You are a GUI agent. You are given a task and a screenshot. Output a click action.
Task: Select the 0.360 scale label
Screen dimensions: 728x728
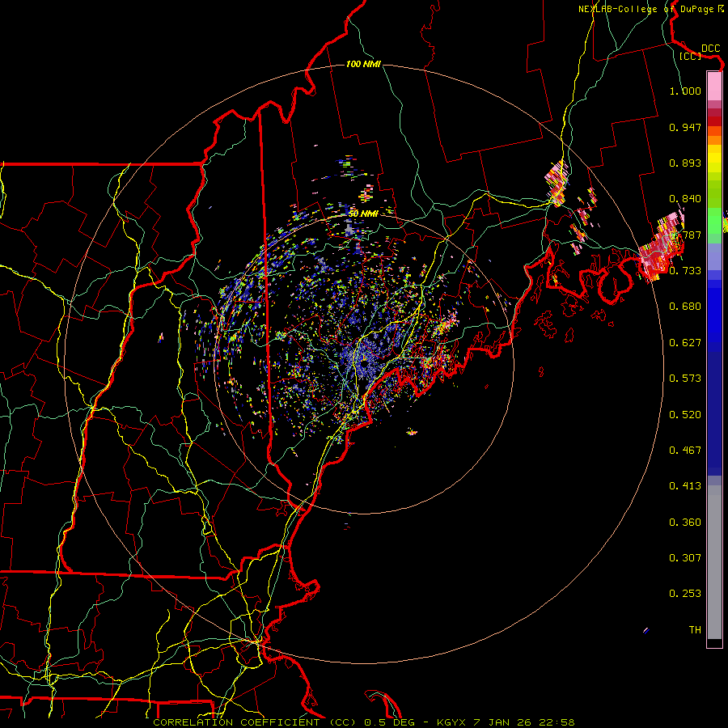coord(685,523)
